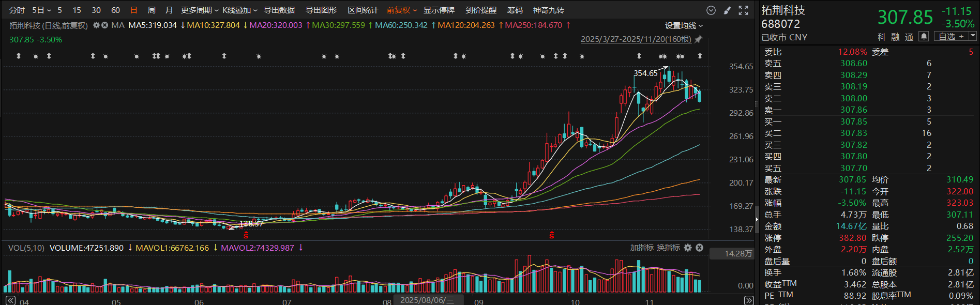Expand the 设置均线 dropdown
The image size is (980, 305).
(684, 26)
